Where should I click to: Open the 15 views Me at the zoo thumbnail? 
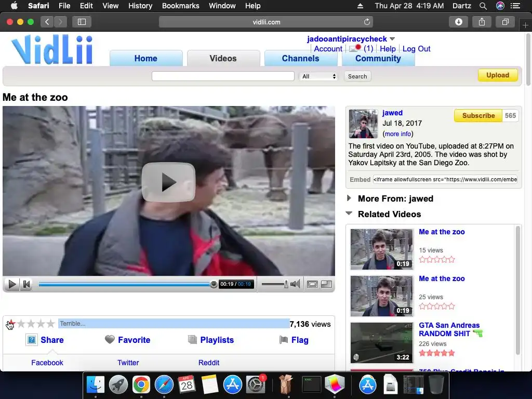click(382, 249)
